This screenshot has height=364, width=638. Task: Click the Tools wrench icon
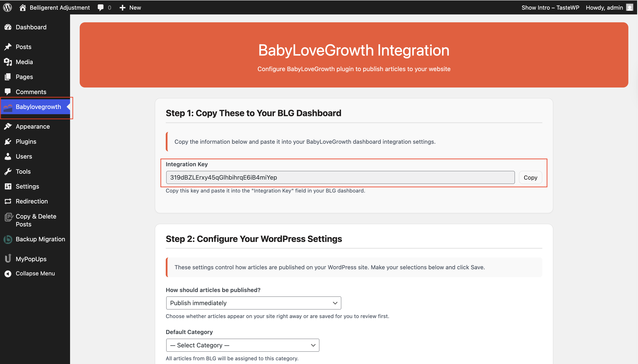(x=8, y=171)
